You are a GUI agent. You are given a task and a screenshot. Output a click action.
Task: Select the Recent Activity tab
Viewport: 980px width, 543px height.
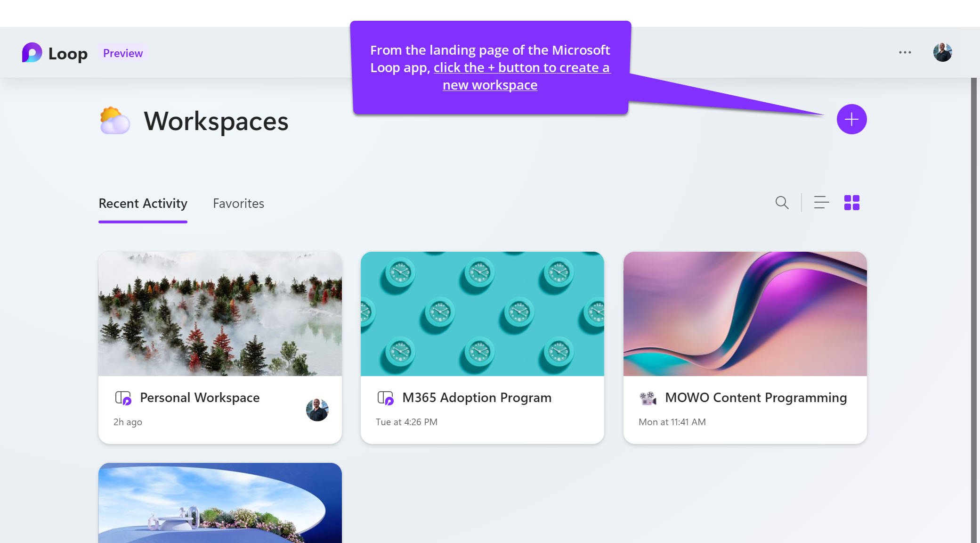pos(142,203)
